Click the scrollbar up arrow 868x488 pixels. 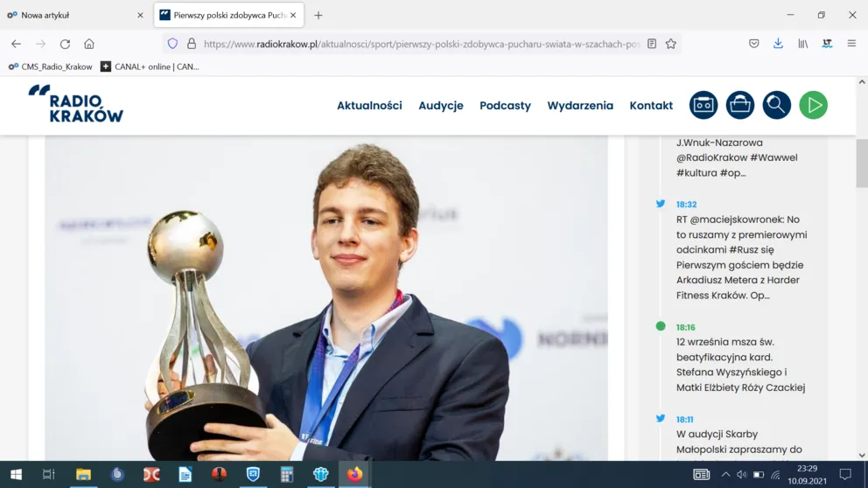[x=862, y=82]
